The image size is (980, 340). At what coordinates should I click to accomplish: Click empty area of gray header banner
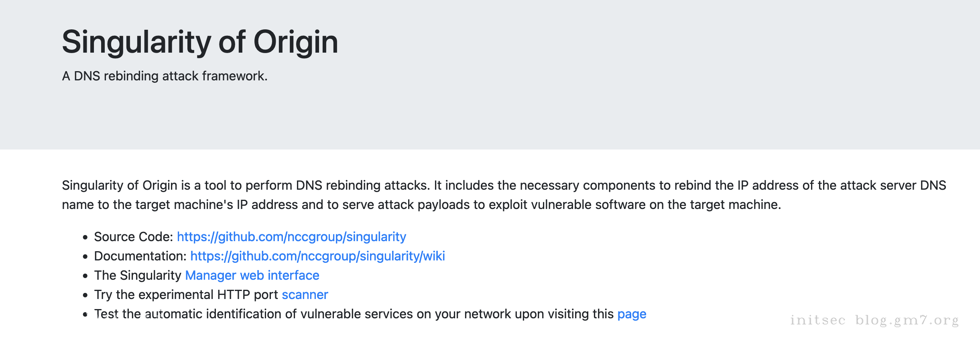point(642,80)
